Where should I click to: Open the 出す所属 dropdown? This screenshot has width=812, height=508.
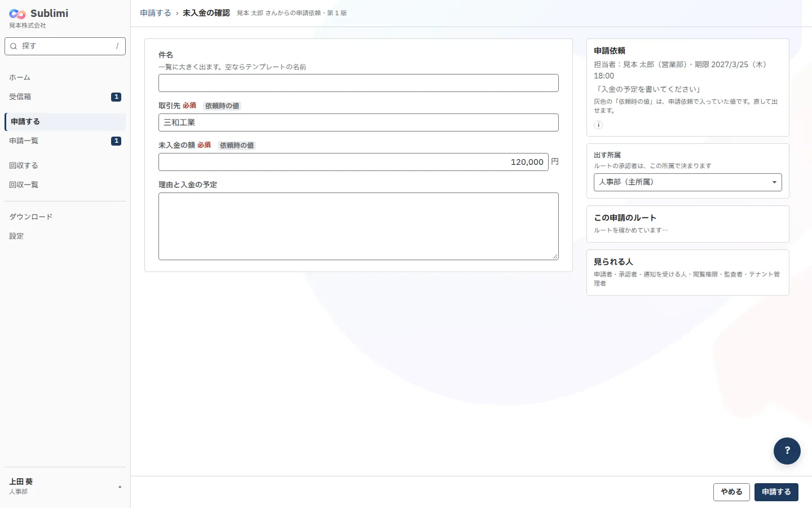click(687, 182)
